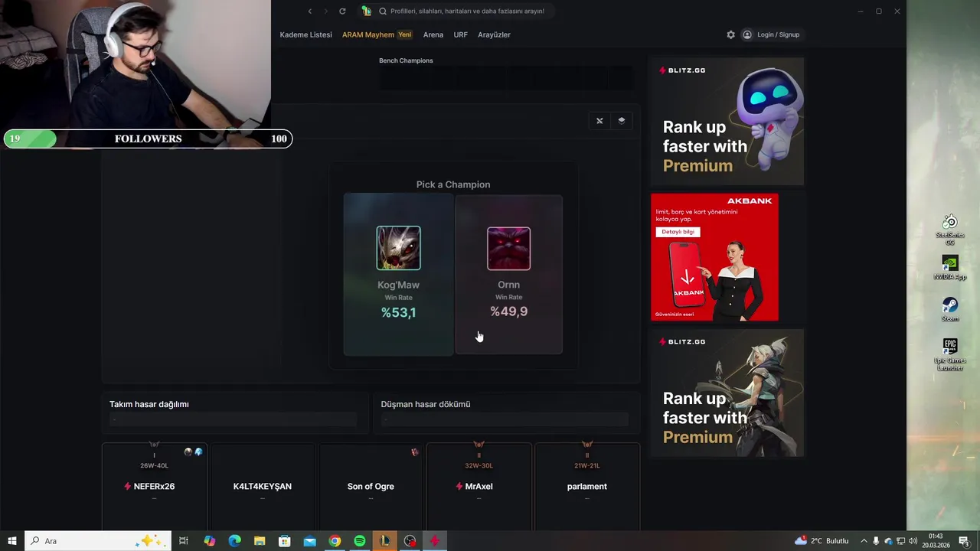The width and height of the screenshot is (980, 551).
Task: Reload the Blitz page
Action: [x=342, y=11]
